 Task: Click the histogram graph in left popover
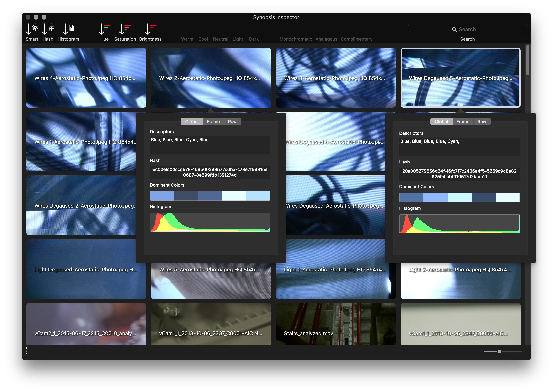click(210, 222)
